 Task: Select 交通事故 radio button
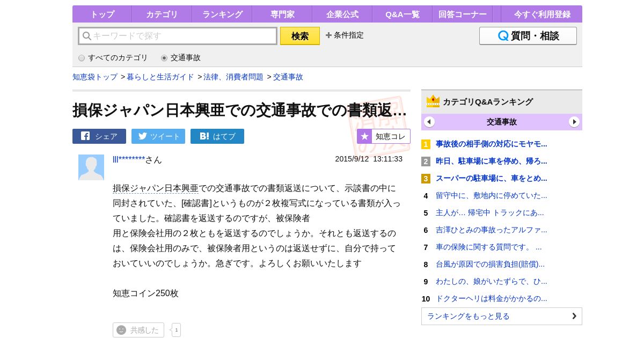(164, 58)
